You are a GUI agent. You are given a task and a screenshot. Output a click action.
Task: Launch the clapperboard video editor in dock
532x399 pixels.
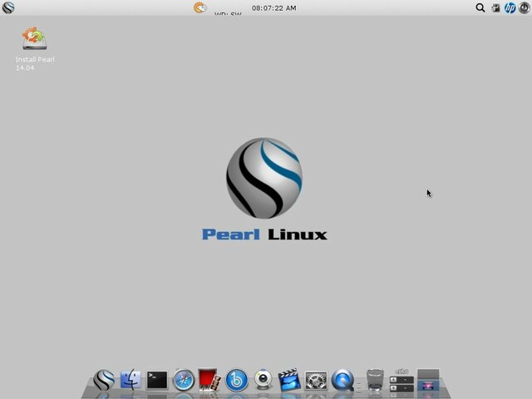[x=289, y=380]
